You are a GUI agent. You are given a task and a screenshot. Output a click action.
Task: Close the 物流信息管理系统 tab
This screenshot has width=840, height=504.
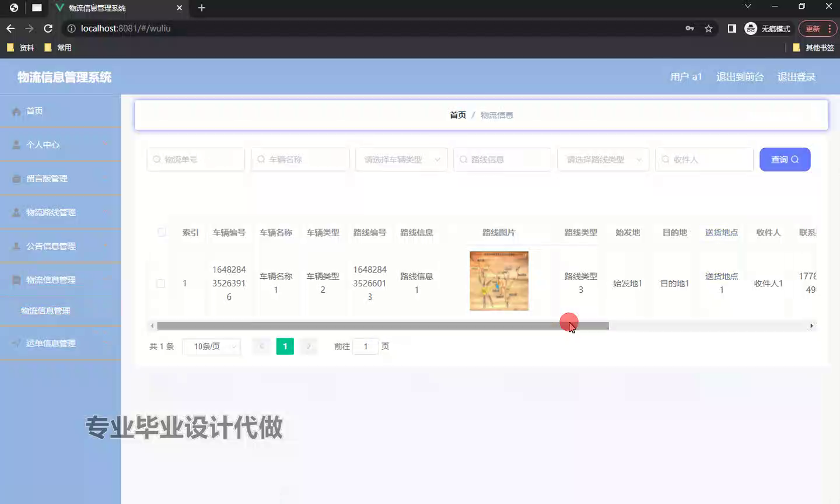click(x=179, y=8)
